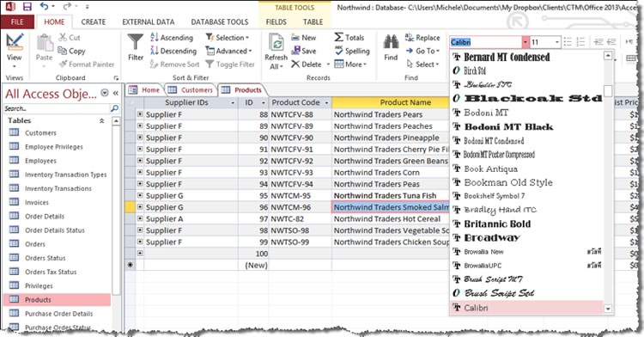The image size is (644, 337).
Task: Click the font list scroll down arrow
Action: (x=608, y=309)
